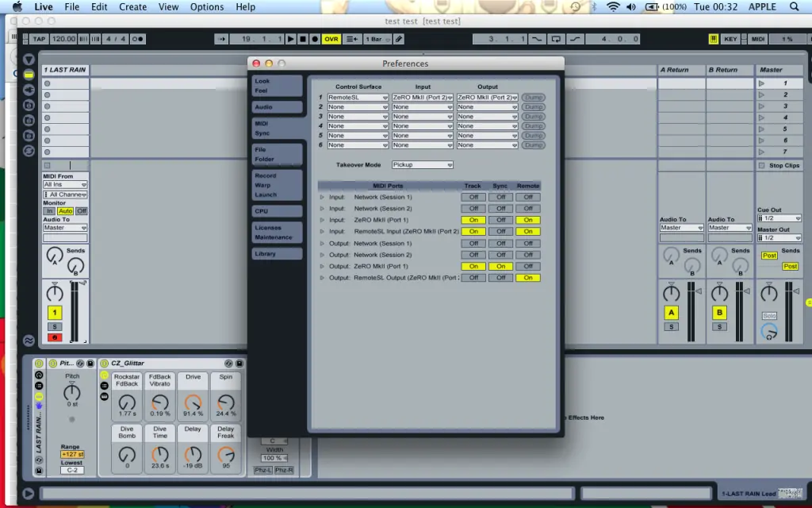The width and height of the screenshot is (812, 508).
Task: Click the TAP tempo button
Action: pos(39,39)
